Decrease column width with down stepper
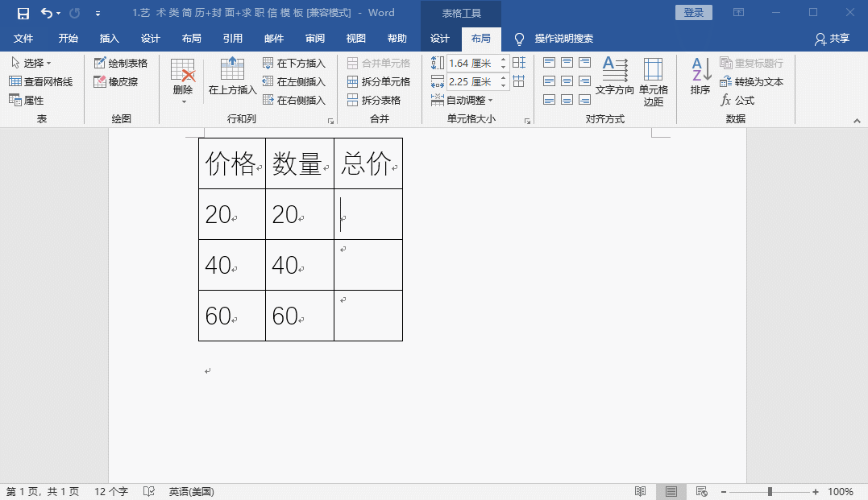Screen dimensions: 868x500 tap(503, 85)
